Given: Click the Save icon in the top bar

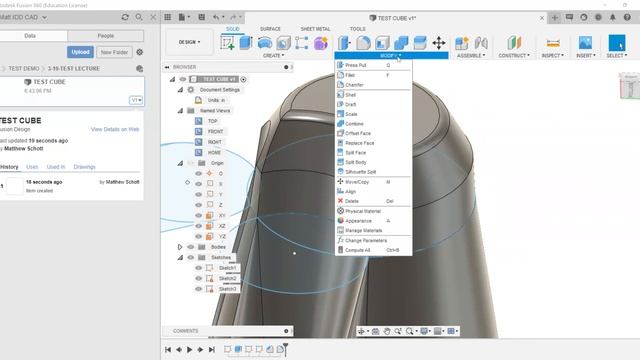Looking at the screenshot, I should (x=201, y=17).
